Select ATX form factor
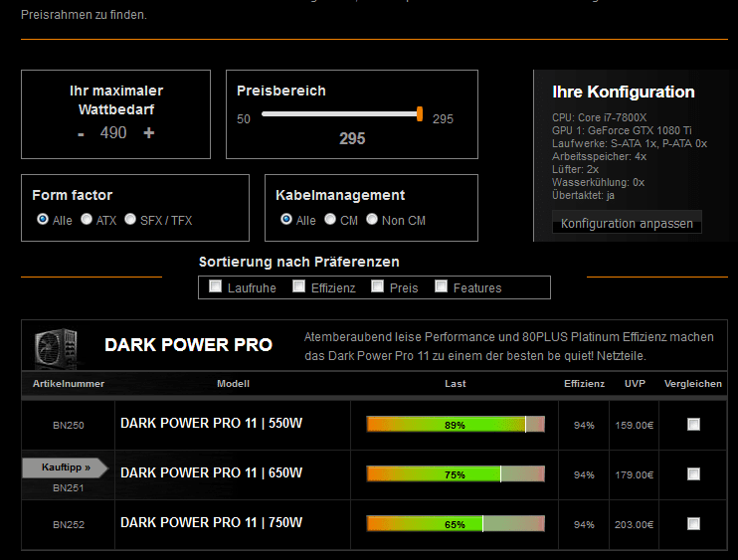The height and width of the screenshot is (560, 738). pyautogui.click(x=87, y=219)
